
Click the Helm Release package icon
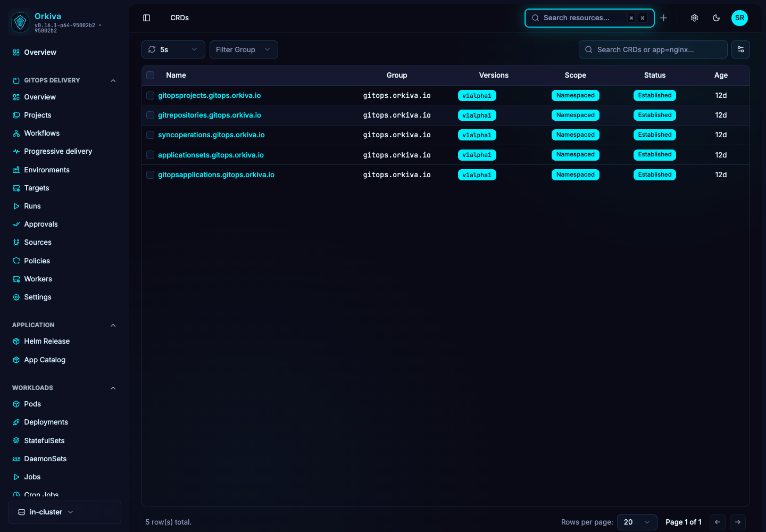coord(16,342)
